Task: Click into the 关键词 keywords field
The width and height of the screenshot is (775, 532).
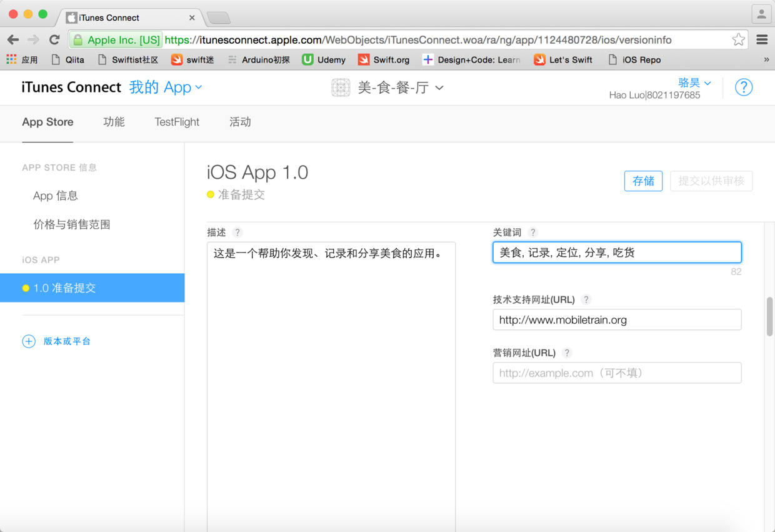Action: click(x=617, y=253)
